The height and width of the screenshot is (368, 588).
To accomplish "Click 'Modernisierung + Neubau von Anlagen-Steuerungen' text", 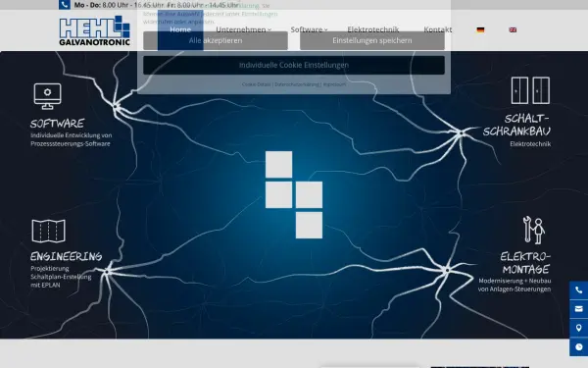I will [x=514, y=285].
